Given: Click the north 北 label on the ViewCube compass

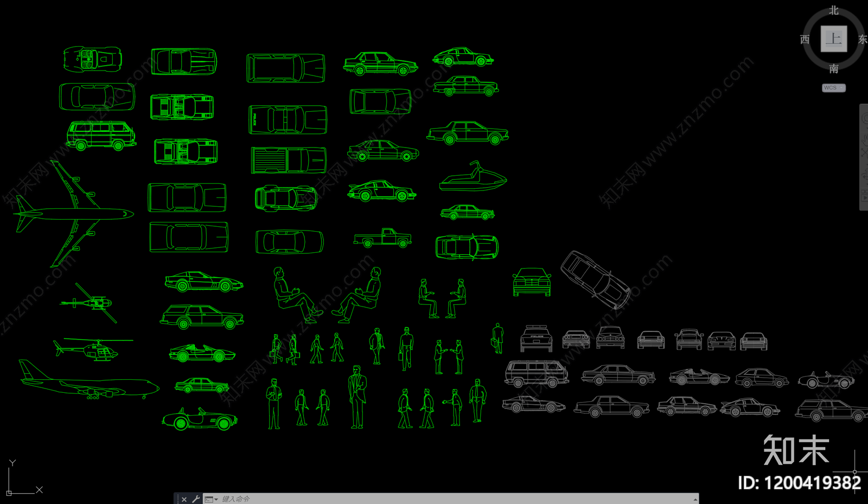Looking at the screenshot, I should tap(834, 10).
